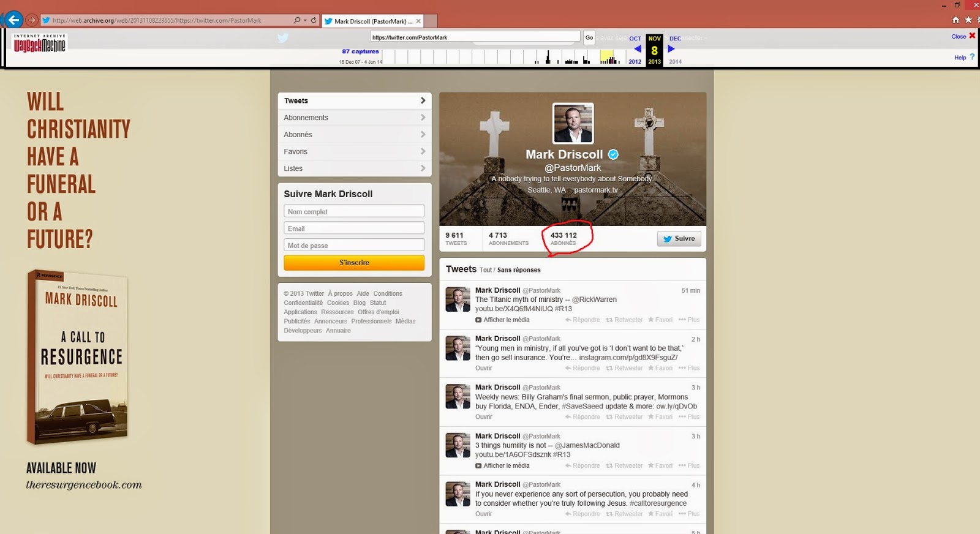Click the Email input field
The width and height of the screenshot is (980, 534).
click(354, 228)
